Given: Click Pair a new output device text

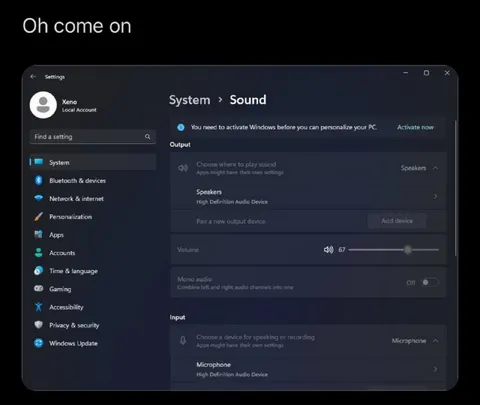Looking at the screenshot, I should coord(231,221).
